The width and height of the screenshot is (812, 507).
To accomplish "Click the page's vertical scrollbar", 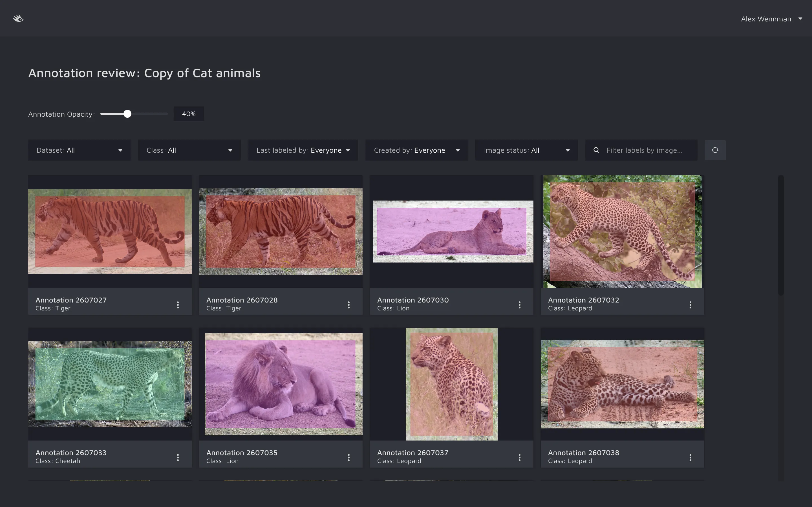I will [781, 235].
